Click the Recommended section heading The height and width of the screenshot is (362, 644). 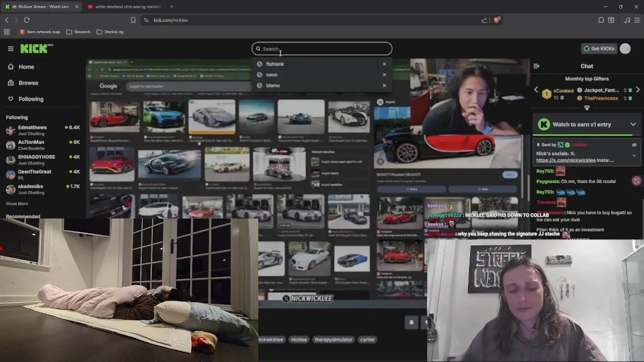tap(23, 216)
